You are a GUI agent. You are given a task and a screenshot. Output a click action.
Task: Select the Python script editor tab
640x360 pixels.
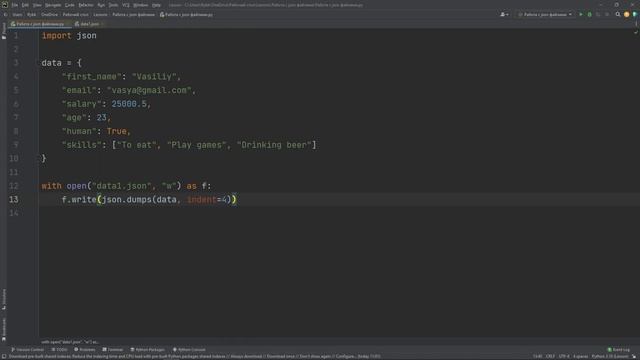(x=40, y=24)
